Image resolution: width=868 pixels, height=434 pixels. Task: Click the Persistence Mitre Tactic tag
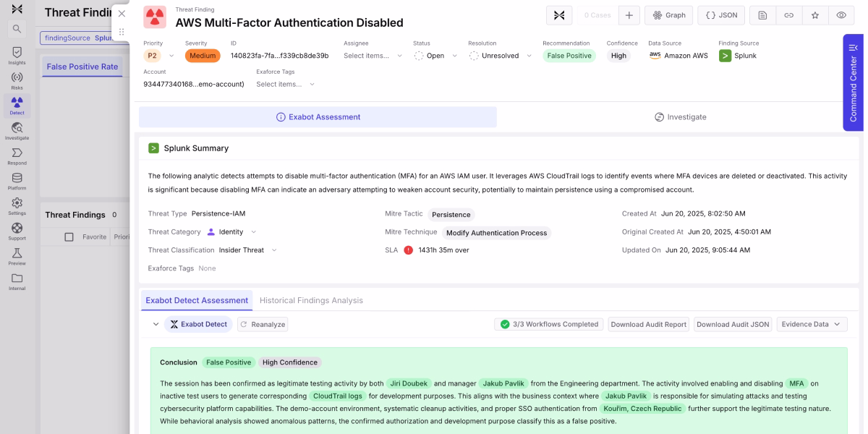tap(451, 214)
